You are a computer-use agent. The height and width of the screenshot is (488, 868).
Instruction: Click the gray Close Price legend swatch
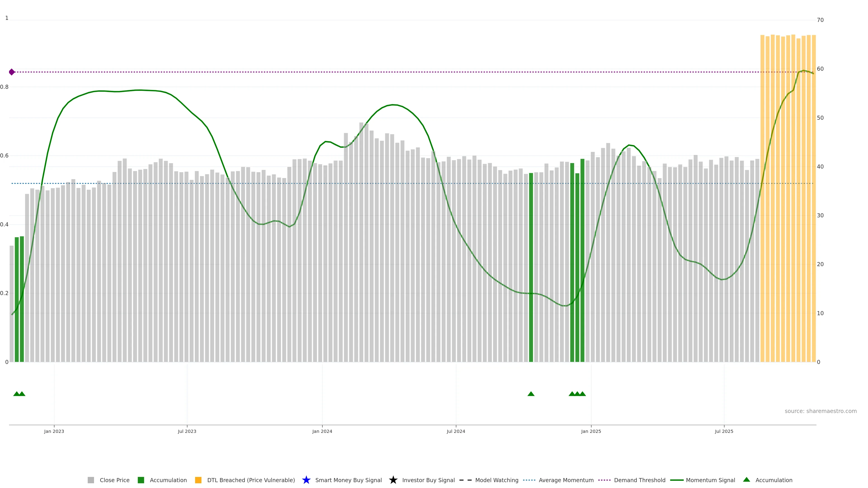91,480
